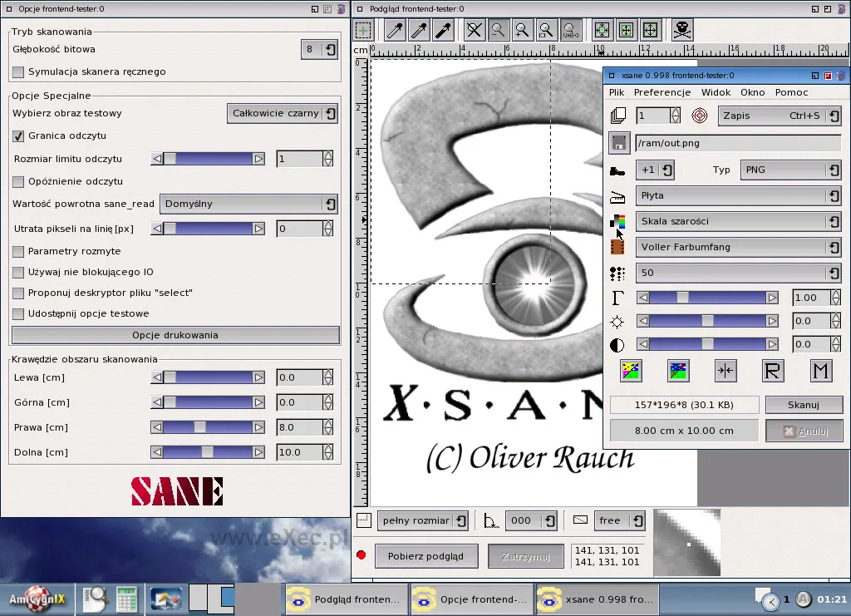Undo the last zoom step
Screen dimensions: 851x616
(x=570, y=29)
